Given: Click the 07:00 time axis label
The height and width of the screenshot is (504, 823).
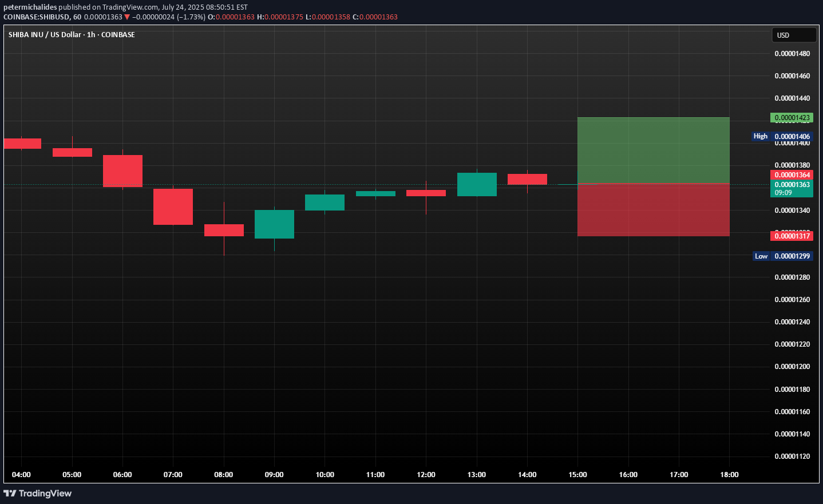Looking at the screenshot, I should [x=173, y=475].
